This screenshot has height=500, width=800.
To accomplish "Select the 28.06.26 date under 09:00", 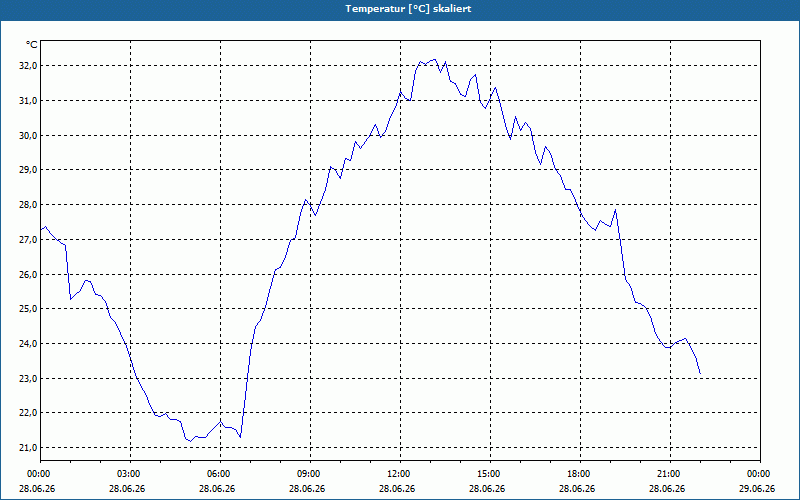I will pyautogui.click(x=308, y=488).
